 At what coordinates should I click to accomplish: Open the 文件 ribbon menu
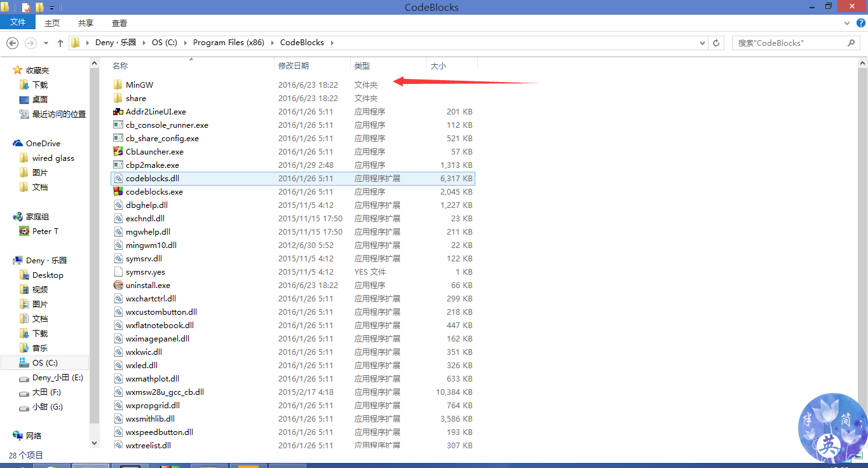tap(18, 23)
